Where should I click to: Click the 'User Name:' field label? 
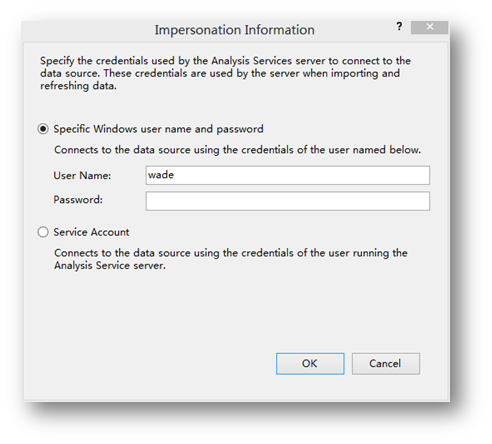[x=82, y=176]
